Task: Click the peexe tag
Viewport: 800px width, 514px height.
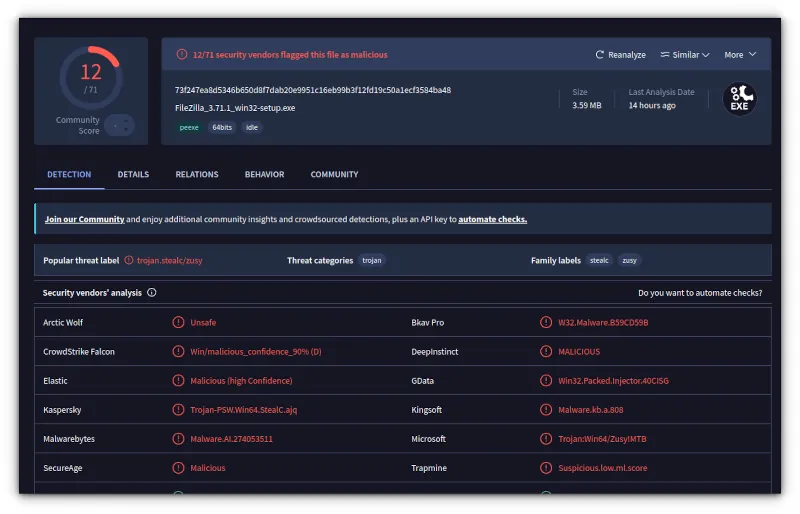Action: point(189,128)
